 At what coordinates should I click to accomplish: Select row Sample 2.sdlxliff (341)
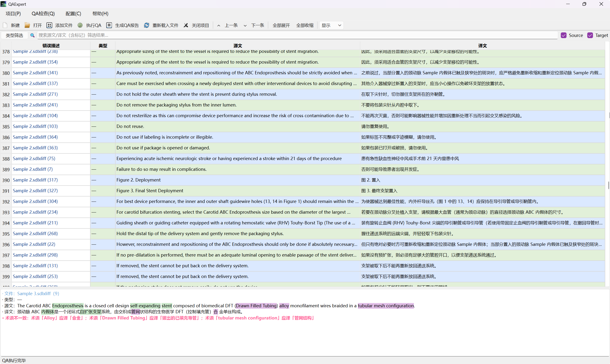click(x=303, y=73)
